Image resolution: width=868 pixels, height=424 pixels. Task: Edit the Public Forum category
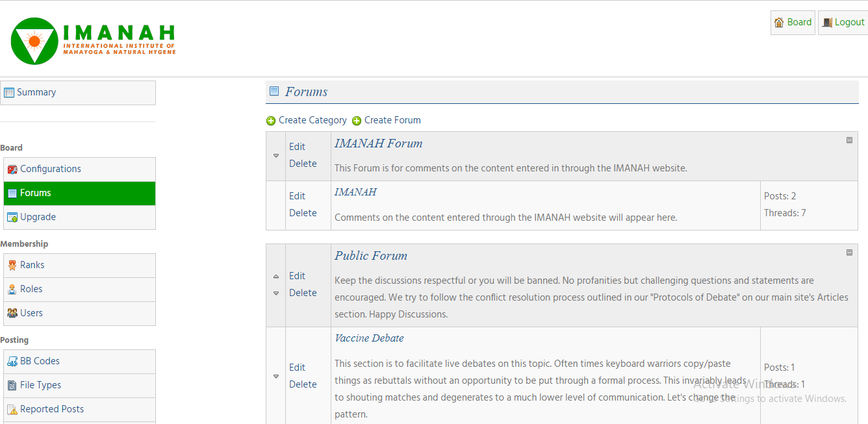tap(297, 276)
